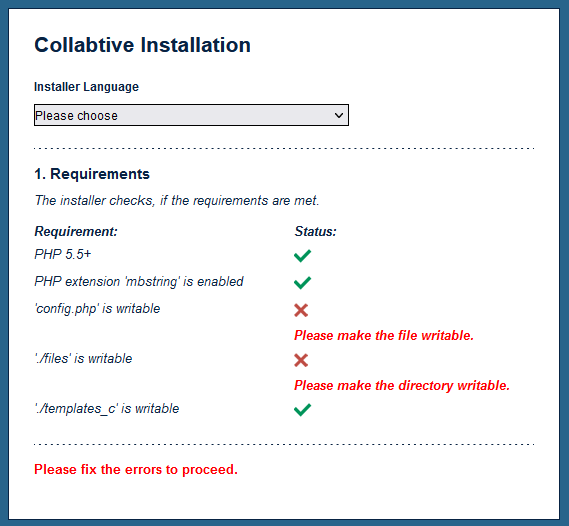Click the Installer Language label
569x526 pixels.
click(x=86, y=87)
